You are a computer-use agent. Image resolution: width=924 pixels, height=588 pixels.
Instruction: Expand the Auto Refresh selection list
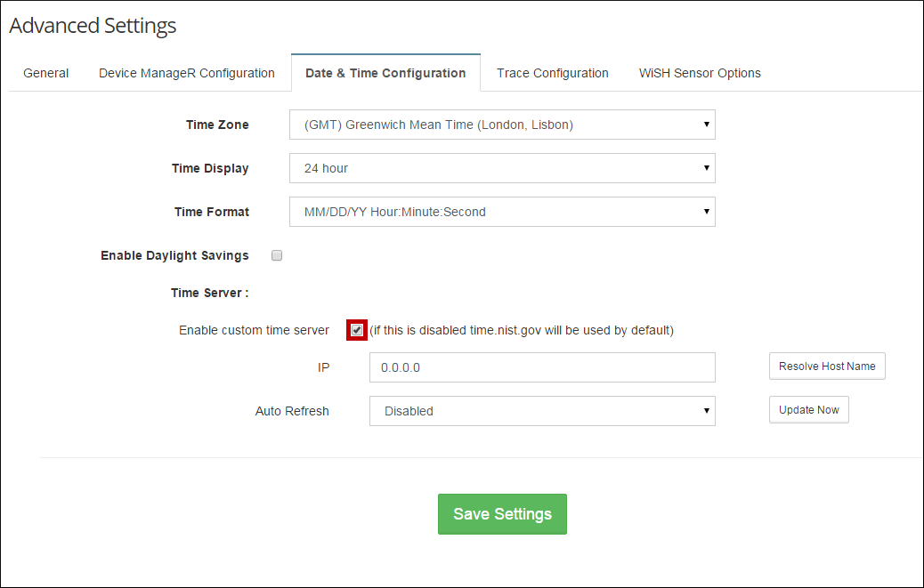click(542, 411)
